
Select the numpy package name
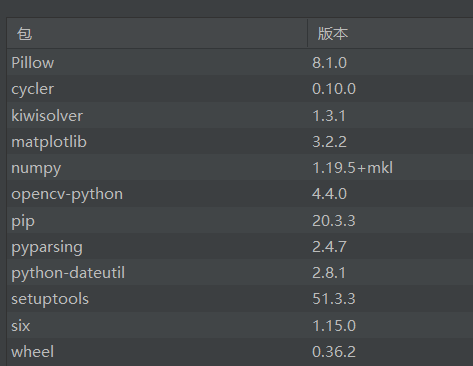pyautogui.click(x=36, y=169)
